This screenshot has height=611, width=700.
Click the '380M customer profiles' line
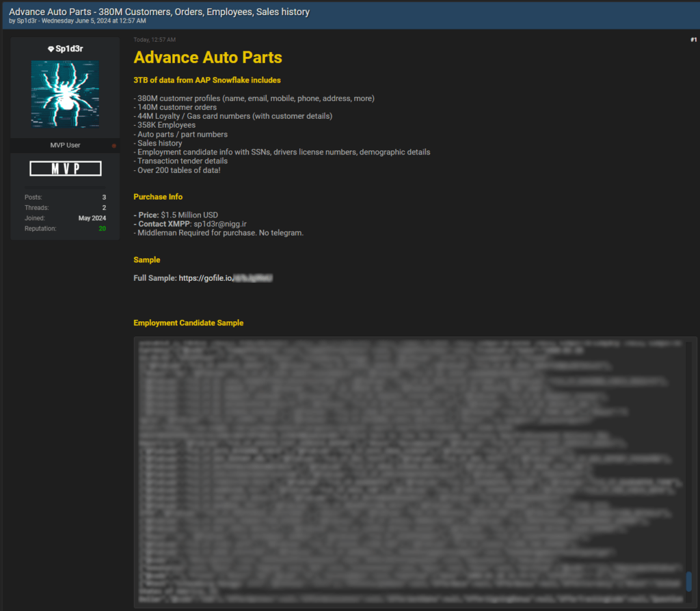(x=254, y=98)
